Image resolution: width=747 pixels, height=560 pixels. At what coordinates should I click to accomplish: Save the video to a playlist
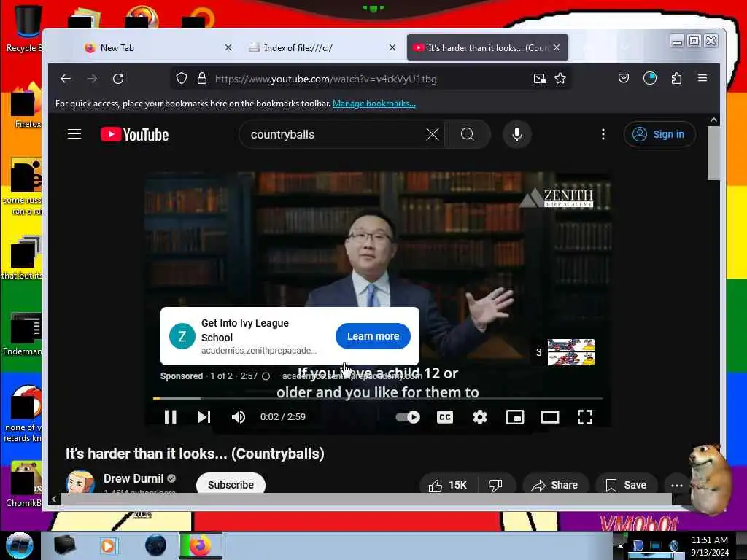(626, 485)
